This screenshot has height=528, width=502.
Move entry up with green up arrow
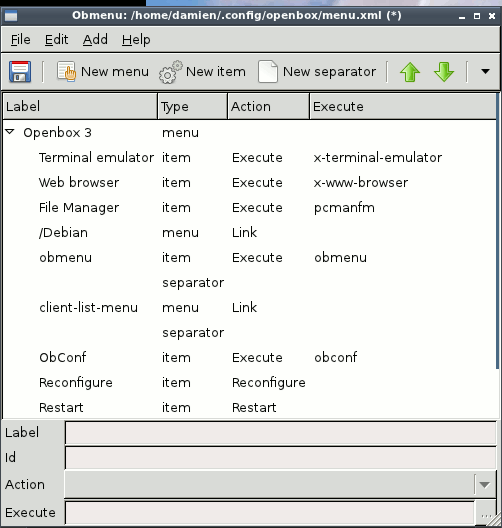click(x=410, y=72)
